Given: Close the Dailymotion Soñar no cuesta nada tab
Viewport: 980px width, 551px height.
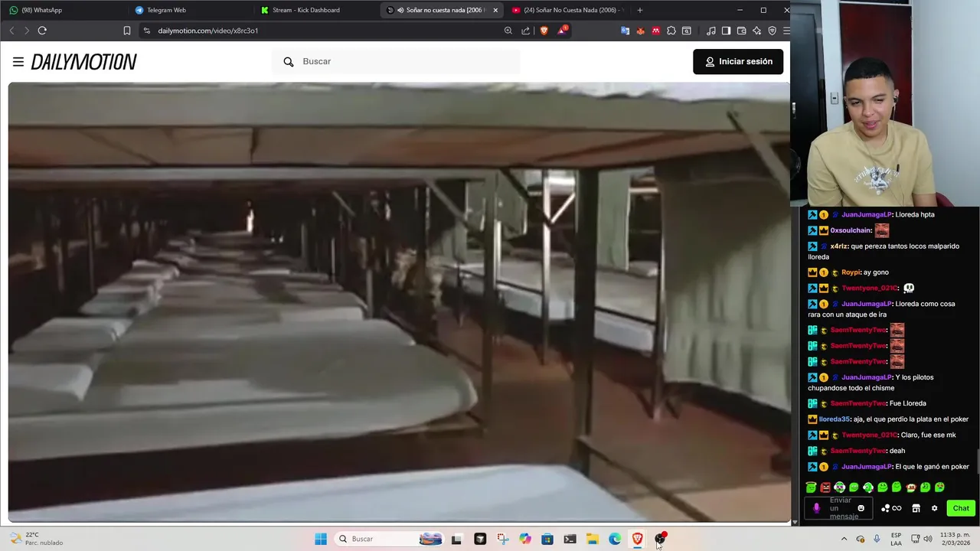Looking at the screenshot, I should [x=495, y=10].
